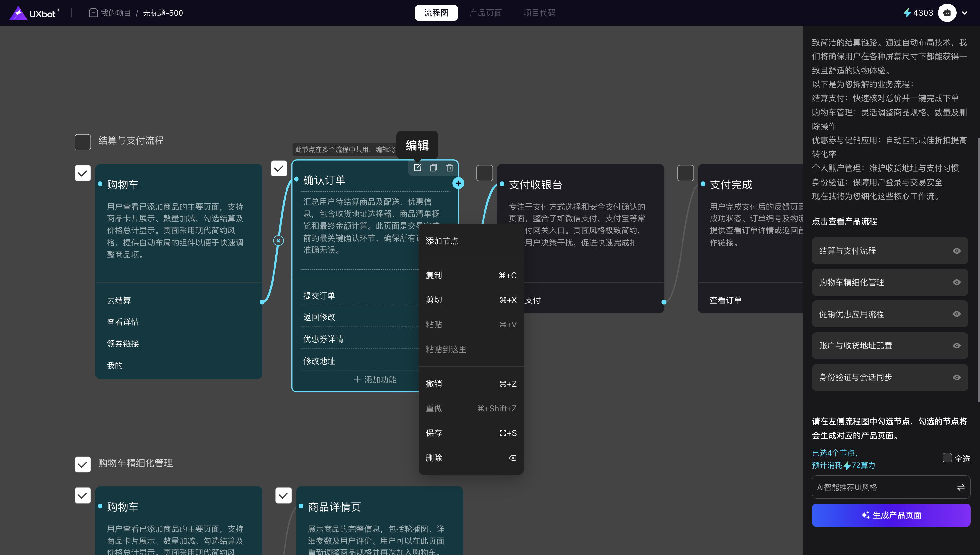Toggle eye icon for 促销优惠应用流程
The width and height of the screenshot is (980, 555).
click(x=956, y=314)
